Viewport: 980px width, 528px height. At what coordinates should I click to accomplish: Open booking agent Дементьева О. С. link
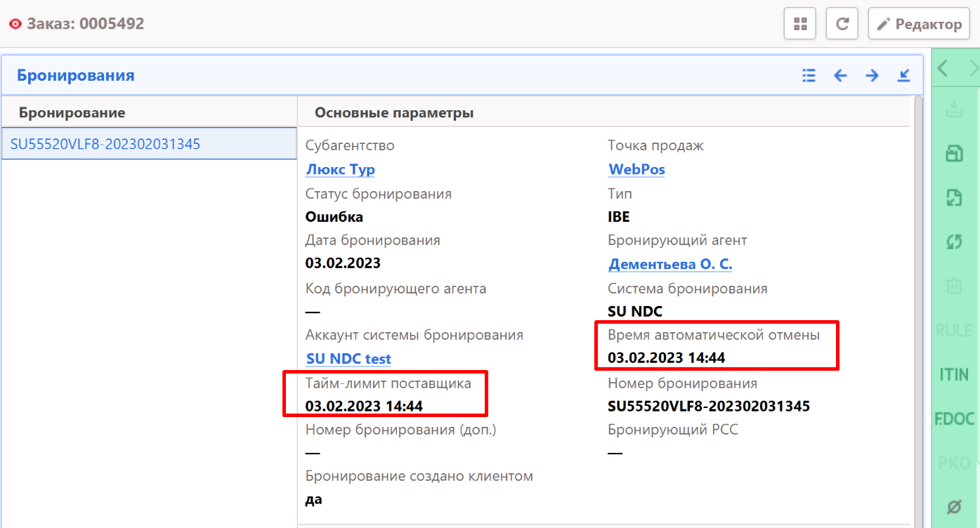(670, 264)
